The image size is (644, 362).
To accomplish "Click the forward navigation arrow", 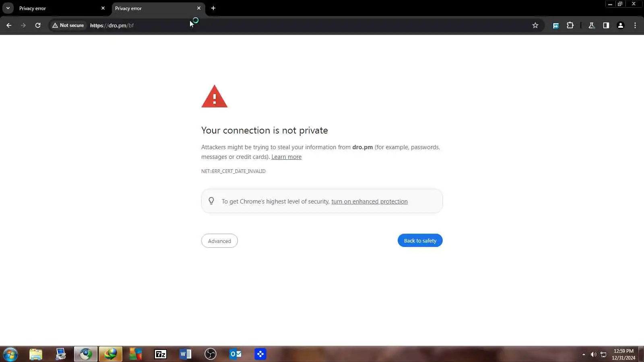I will coord(23,25).
